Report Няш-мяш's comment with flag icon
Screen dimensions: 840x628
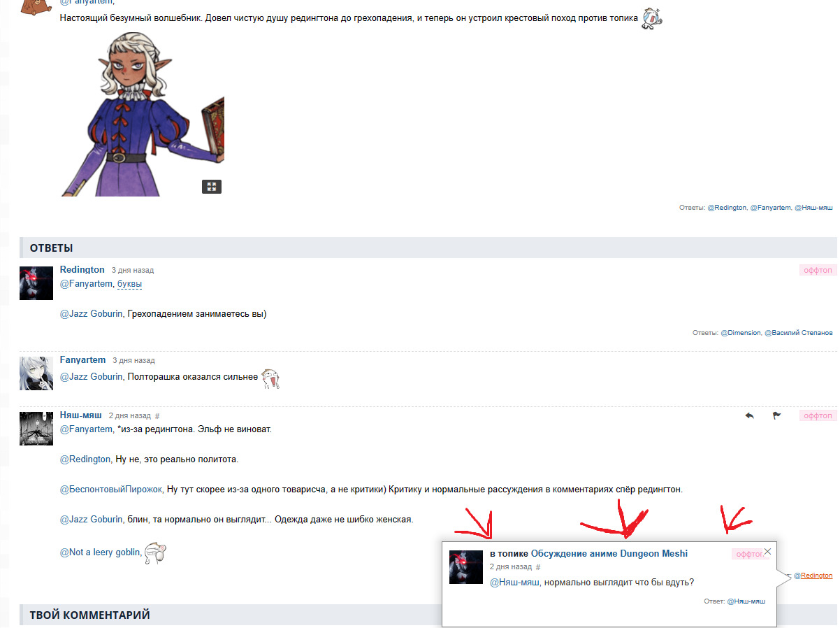776,415
